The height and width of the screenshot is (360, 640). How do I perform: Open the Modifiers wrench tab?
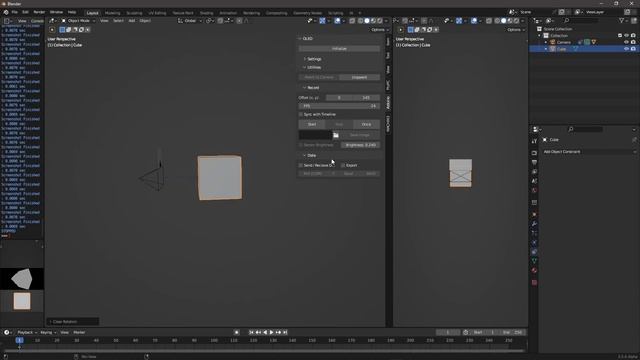point(534,224)
